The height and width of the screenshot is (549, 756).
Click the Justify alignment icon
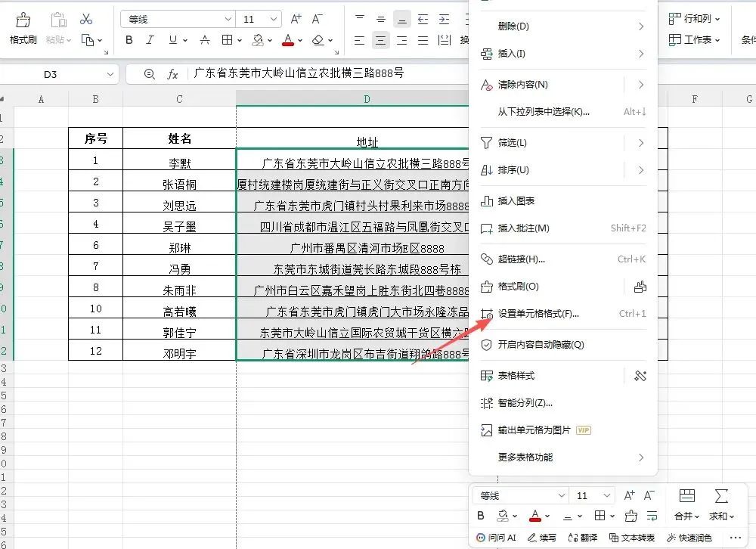point(423,41)
